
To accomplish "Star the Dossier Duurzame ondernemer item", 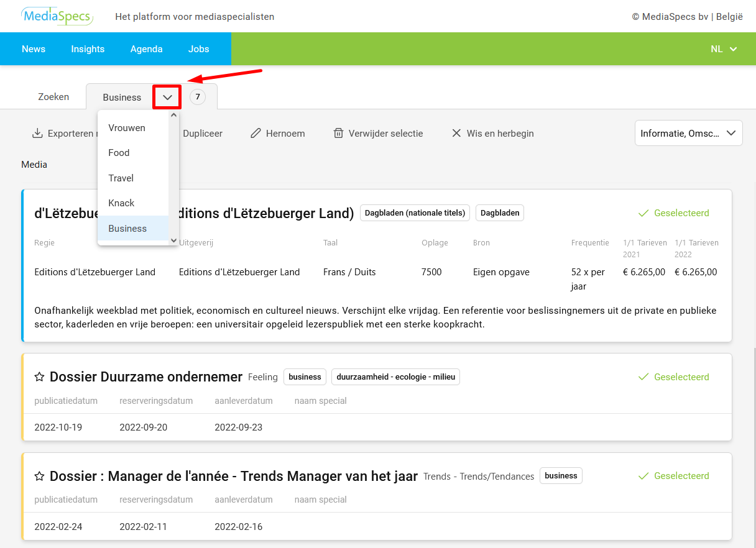I will [39, 377].
